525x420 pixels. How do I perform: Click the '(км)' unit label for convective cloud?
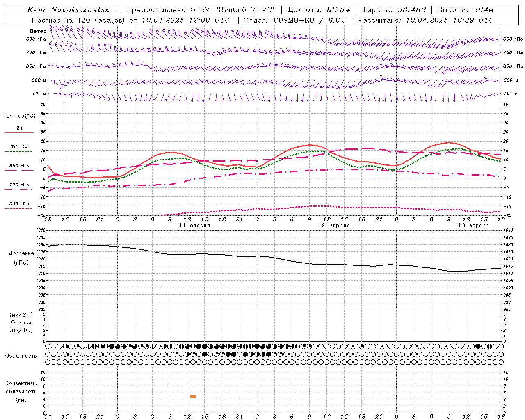coord(21,399)
